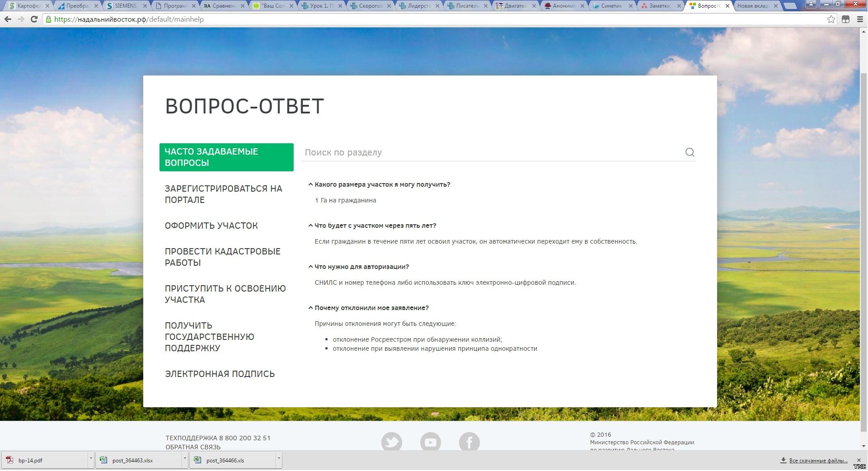Click the 'Техподдержка 8 800 200 32 51' text
Screen dimensions: 868x471
coord(218,438)
